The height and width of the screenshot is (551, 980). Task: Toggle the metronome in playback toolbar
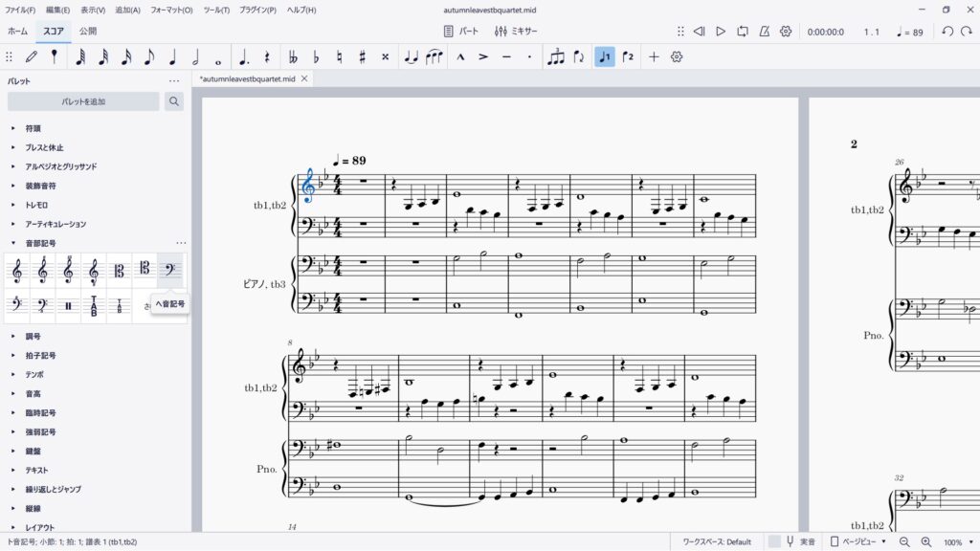(x=764, y=32)
